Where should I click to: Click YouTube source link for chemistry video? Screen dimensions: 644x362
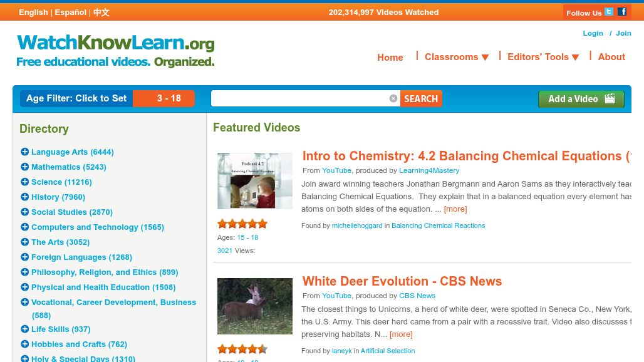(x=337, y=170)
